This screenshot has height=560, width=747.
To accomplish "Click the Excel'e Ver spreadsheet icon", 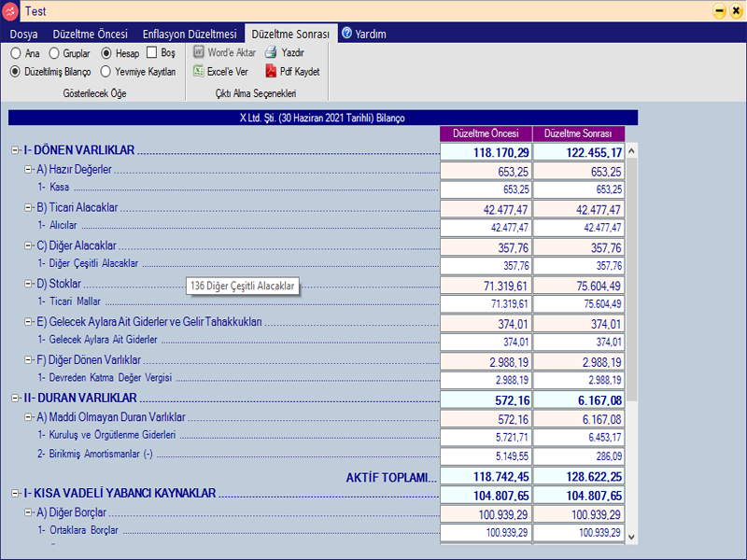I will click(199, 72).
